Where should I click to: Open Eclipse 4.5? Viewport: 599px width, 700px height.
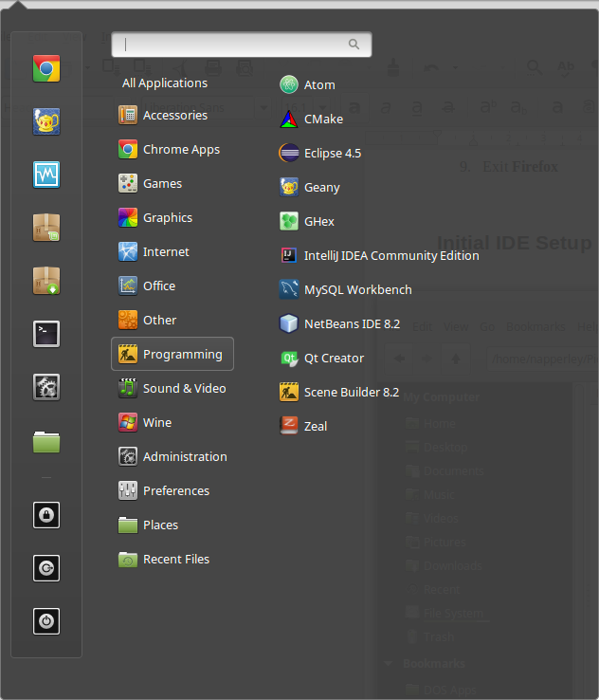click(320, 153)
